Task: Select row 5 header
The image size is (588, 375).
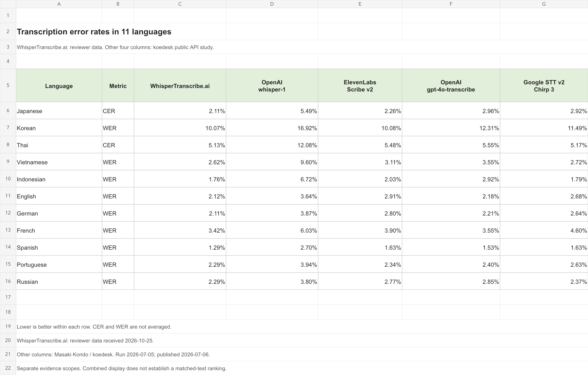Action: (x=8, y=85)
